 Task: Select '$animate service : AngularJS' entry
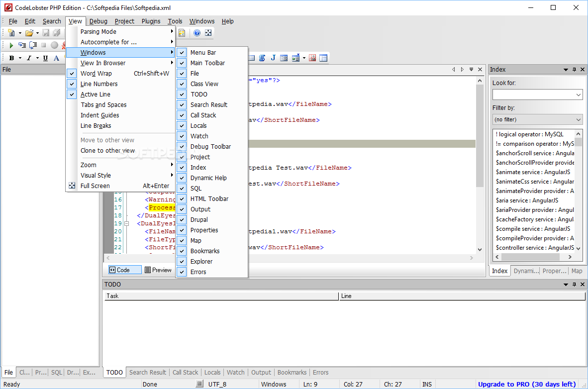pyautogui.click(x=533, y=172)
